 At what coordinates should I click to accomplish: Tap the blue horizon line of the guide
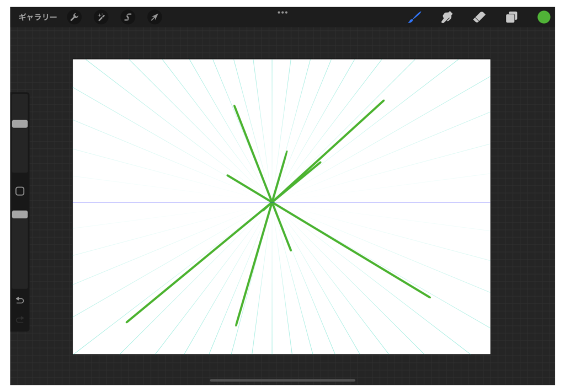(281, 202)
